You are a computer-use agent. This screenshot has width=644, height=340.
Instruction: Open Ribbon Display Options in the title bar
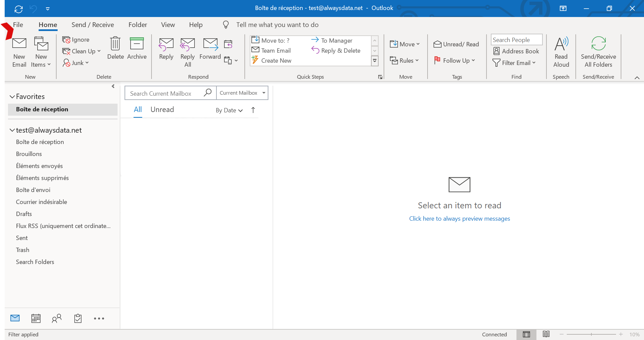(563, 8)
